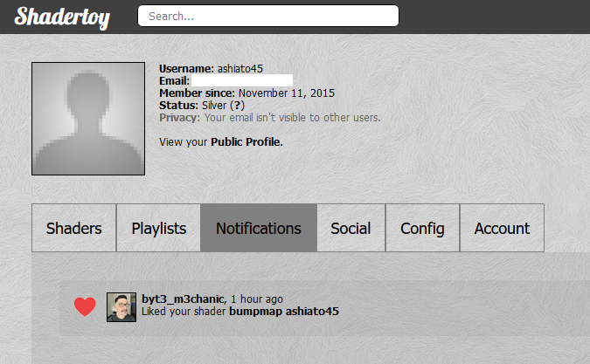
Task: Open the status help (?) link
Action: click(x=237, y=105)
